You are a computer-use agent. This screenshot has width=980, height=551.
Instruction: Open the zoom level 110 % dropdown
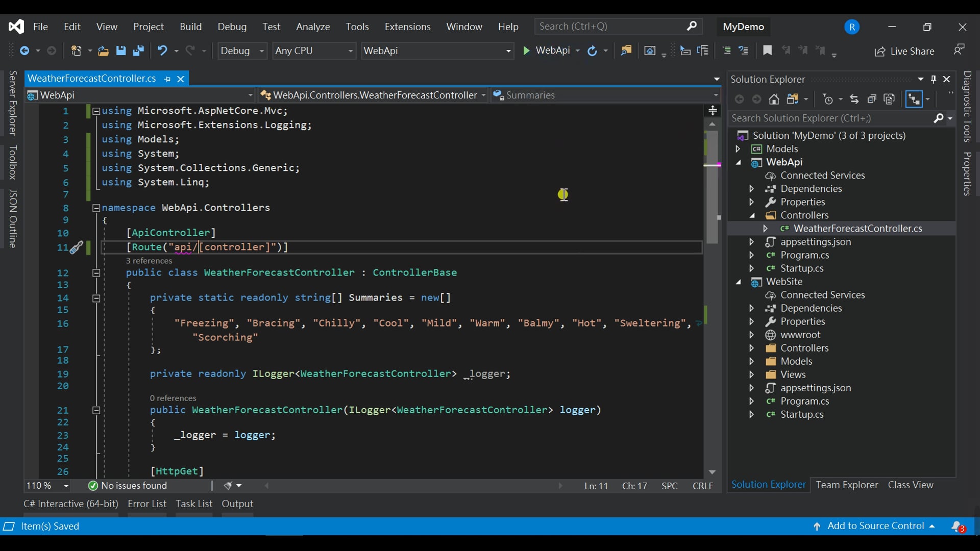(47, 486)
